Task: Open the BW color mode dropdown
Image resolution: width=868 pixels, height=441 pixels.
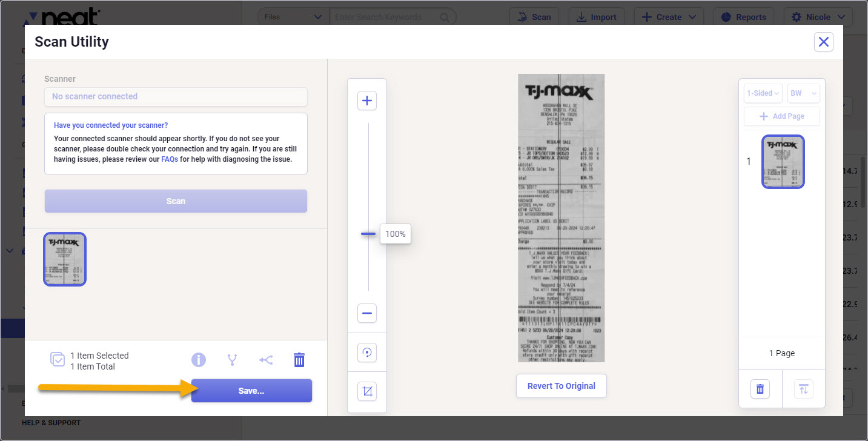Action: coord(803,93)
